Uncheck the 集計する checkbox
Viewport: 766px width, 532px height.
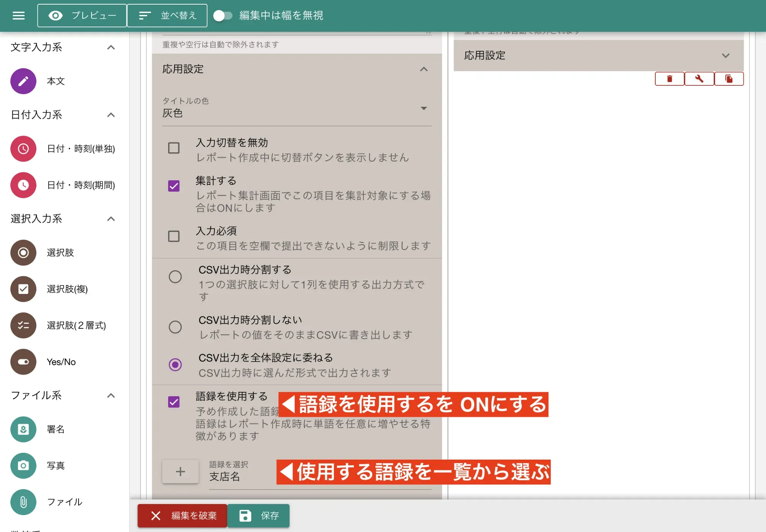tap(174, 186)
